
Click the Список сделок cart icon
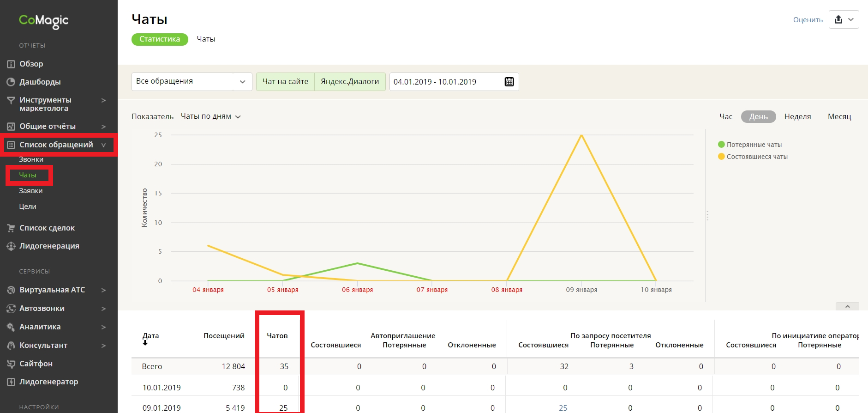point(11,228)
